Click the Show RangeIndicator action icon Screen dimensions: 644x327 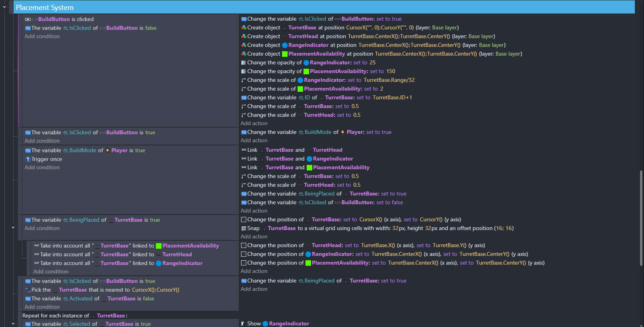(x=243, y=324)
